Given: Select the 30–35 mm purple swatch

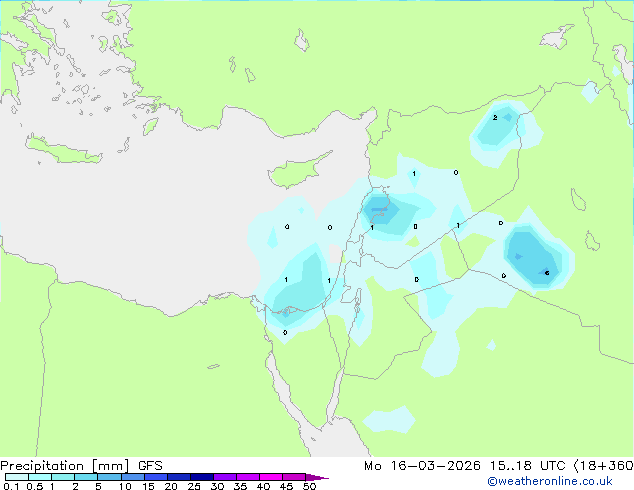Looking at the screenshot, I should point(224,477).
